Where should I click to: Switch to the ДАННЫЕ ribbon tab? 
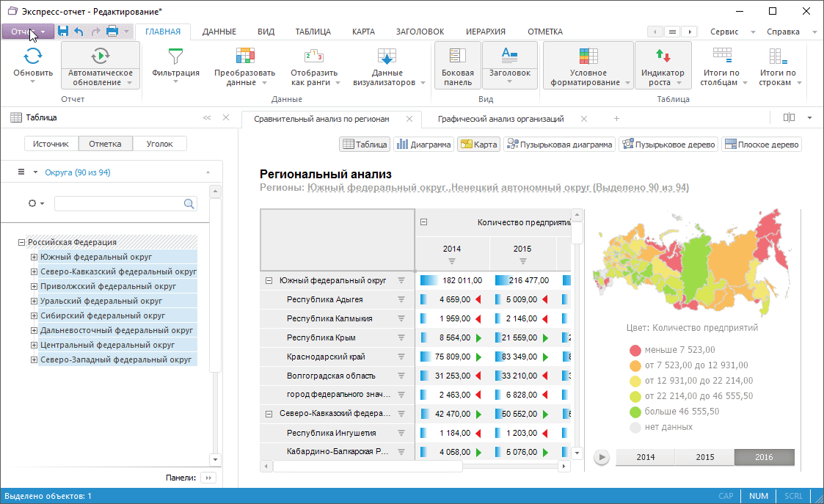click(x=219, y=32)
